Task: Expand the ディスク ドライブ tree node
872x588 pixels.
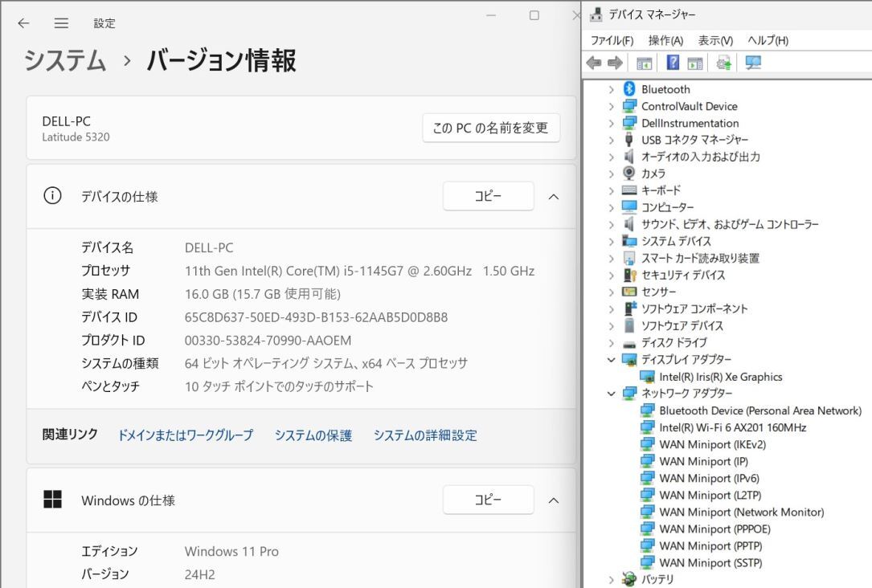Action: tap(611, 343)
